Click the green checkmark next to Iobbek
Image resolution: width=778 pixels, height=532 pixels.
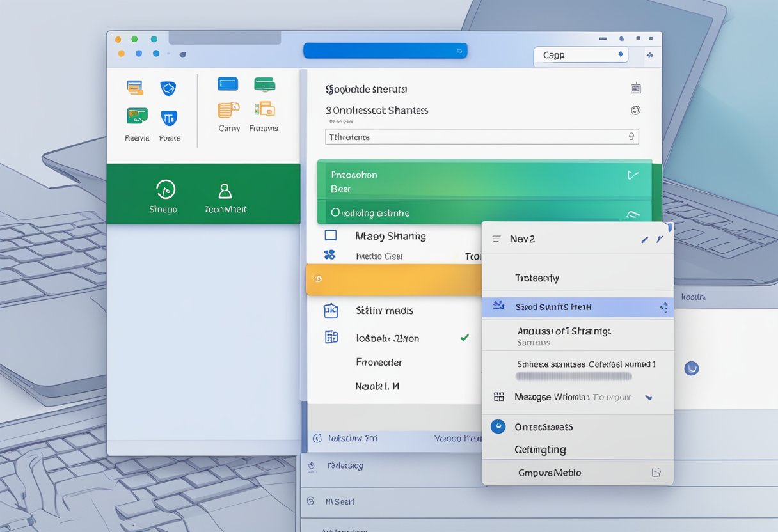tap(464, 338)
